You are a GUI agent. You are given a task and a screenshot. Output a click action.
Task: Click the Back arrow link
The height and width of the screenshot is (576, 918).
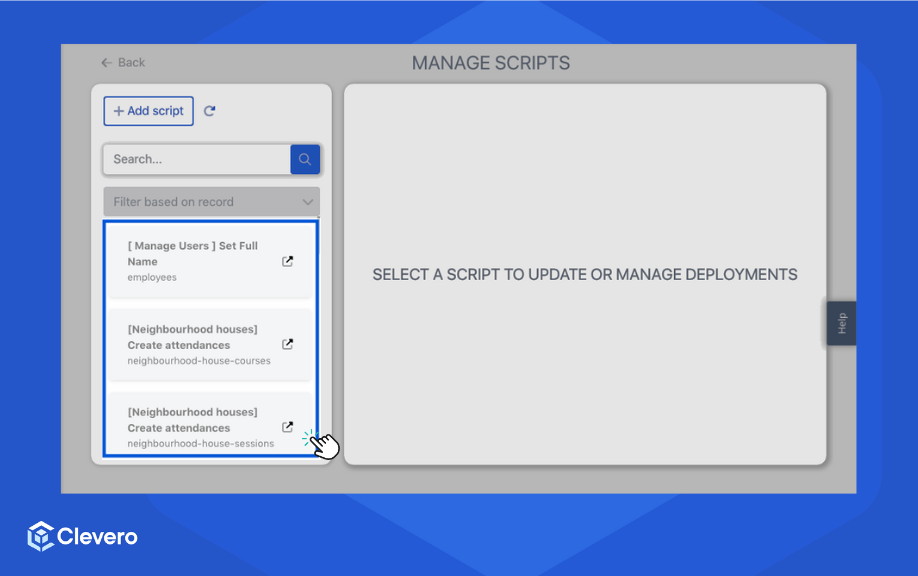click(x=123, y=63)
